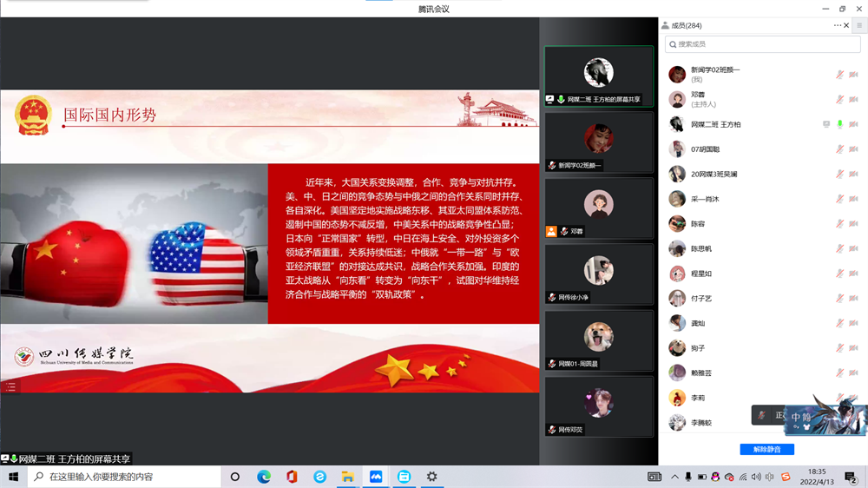Open Microsoft Edge from taskbar
The width and height of the screenshot is (868, 488).
click(x=264, y=477)
